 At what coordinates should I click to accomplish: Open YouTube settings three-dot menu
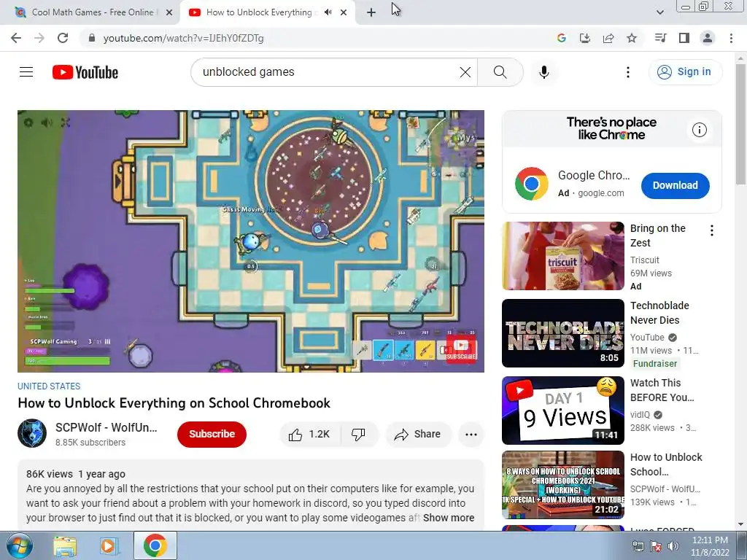pyautogui.click(x=628, y=72)
